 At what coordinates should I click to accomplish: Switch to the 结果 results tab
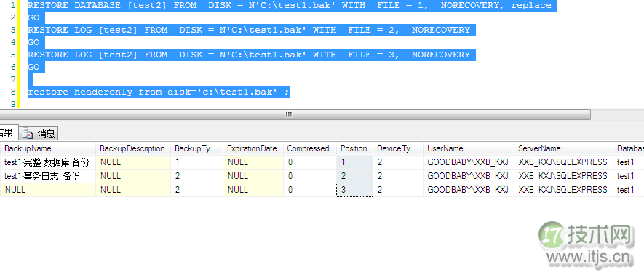pos(7,132)
